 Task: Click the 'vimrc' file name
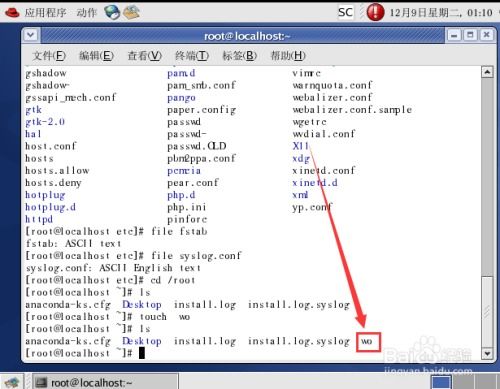point(307,73)
